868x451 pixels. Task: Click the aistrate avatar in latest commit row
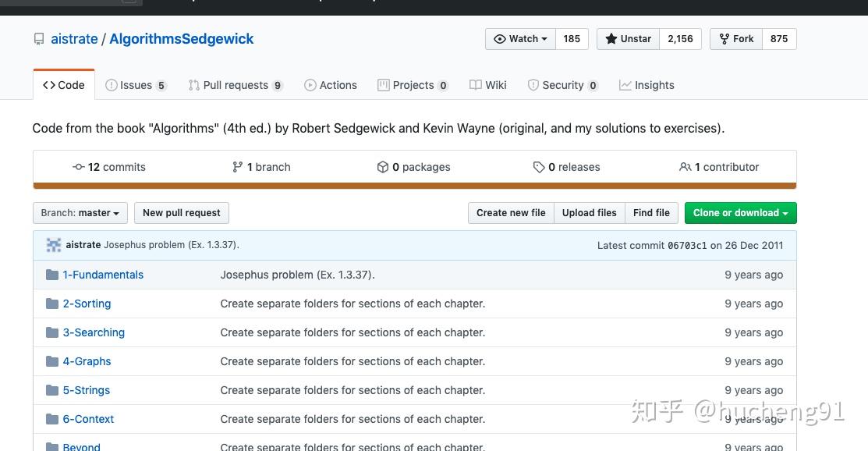(54, 245)
